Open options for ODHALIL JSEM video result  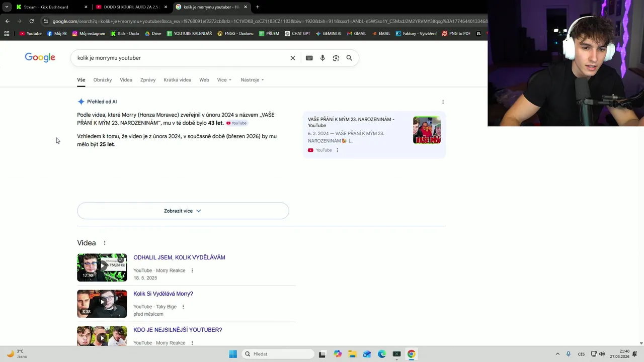(192, 270)
